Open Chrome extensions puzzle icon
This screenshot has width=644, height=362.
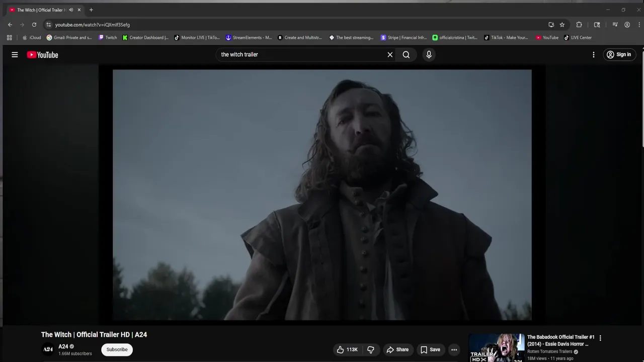click(x=579, y=25)
